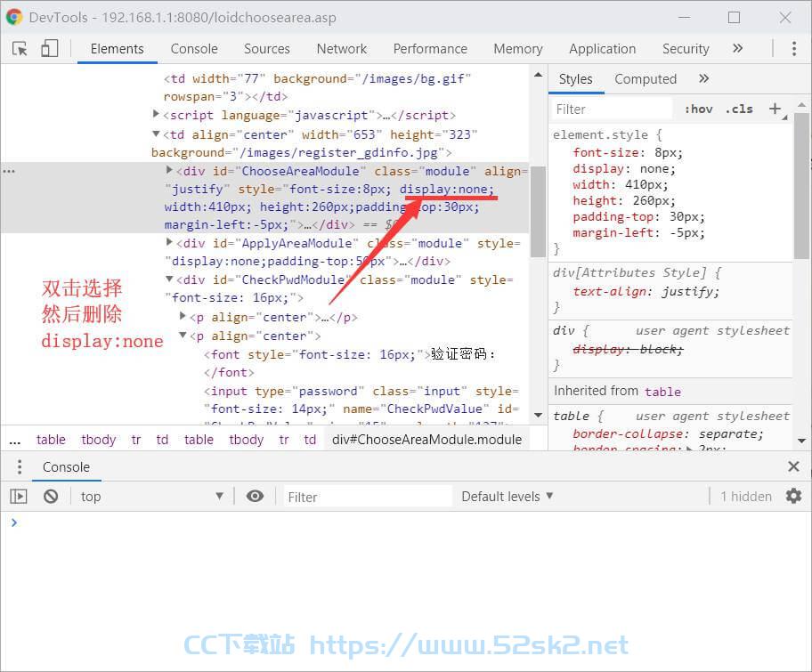Screen dimensions: 812x672
Task: Close the Console drawer
Action: point(793,466)
